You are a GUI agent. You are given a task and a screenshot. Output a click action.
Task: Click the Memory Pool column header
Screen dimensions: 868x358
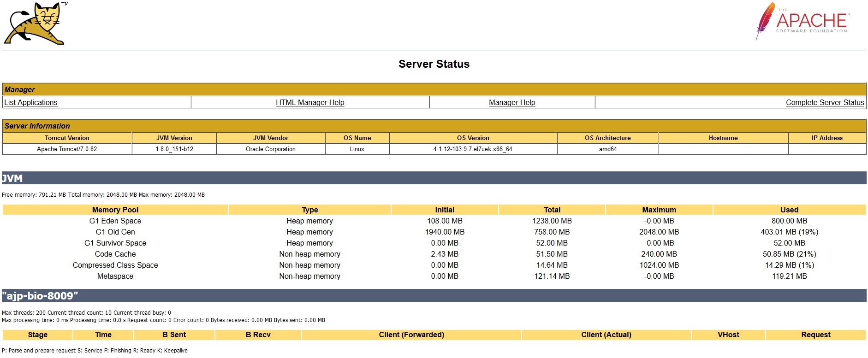[x=115, y=210]
